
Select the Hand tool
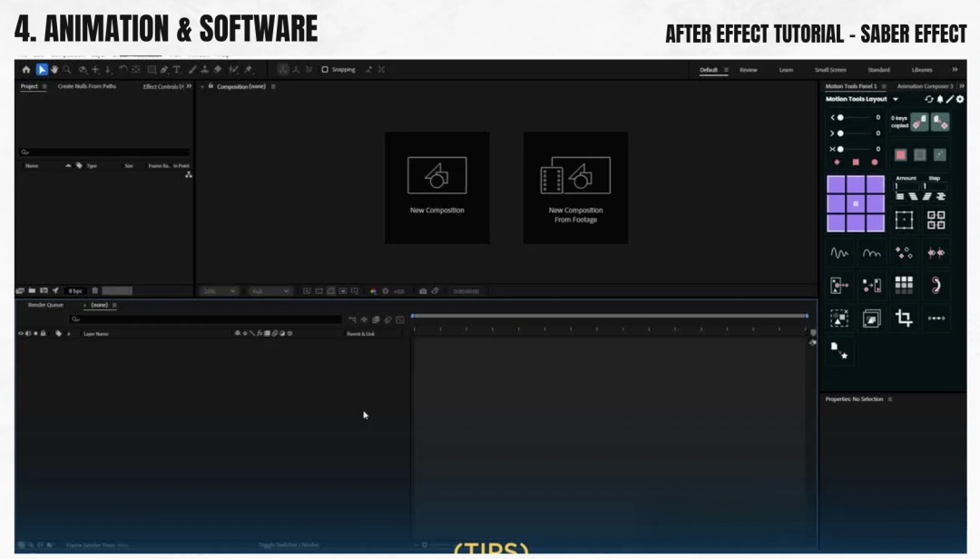(54, 70)
